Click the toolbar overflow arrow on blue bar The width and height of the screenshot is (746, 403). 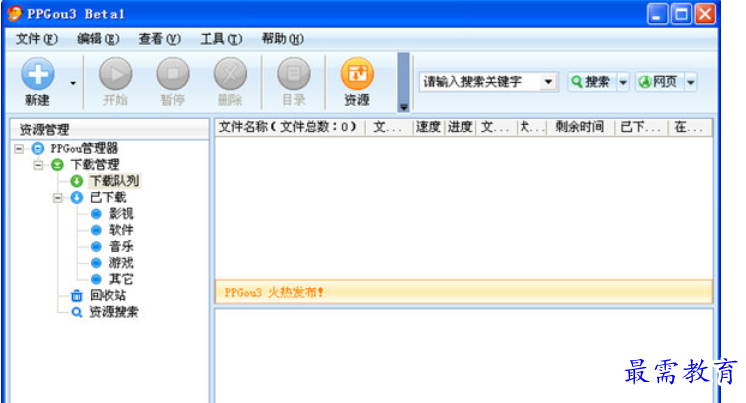pyautogui.click(x=403, y=107)
